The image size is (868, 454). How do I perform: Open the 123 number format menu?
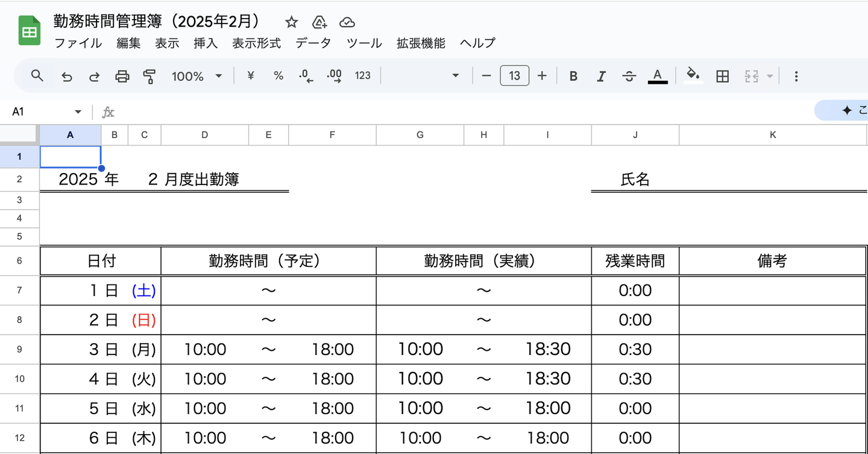tap(363, 76)
